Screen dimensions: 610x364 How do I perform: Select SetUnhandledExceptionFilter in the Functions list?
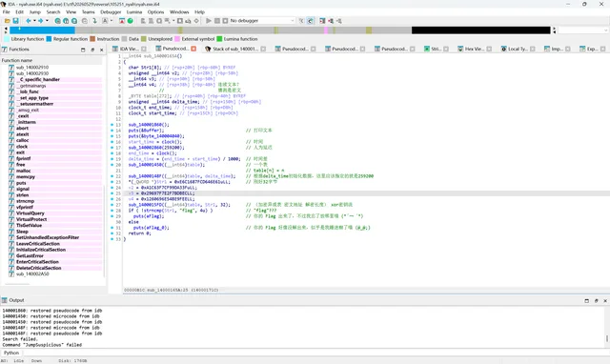[48, 237]
